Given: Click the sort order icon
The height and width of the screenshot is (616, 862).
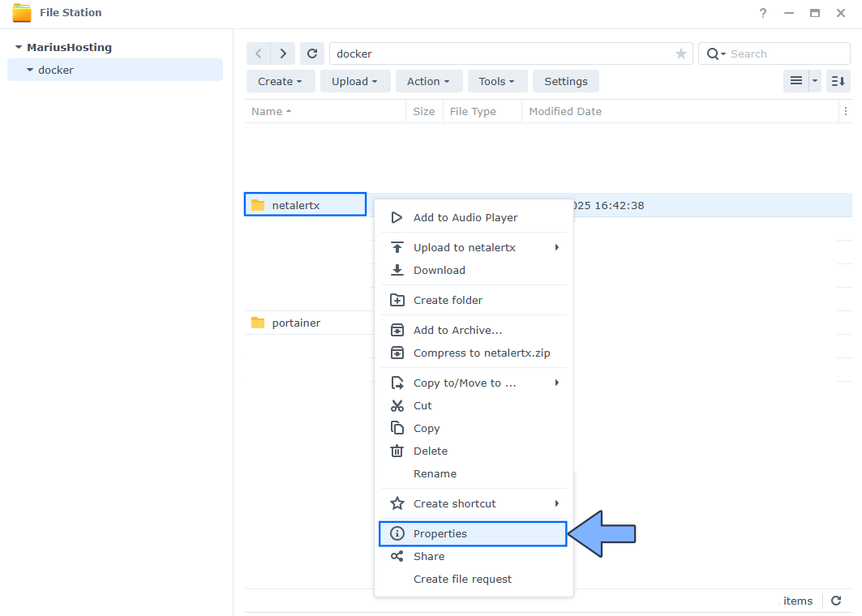Looking at the screenshot, I should [x=838, y=81].
